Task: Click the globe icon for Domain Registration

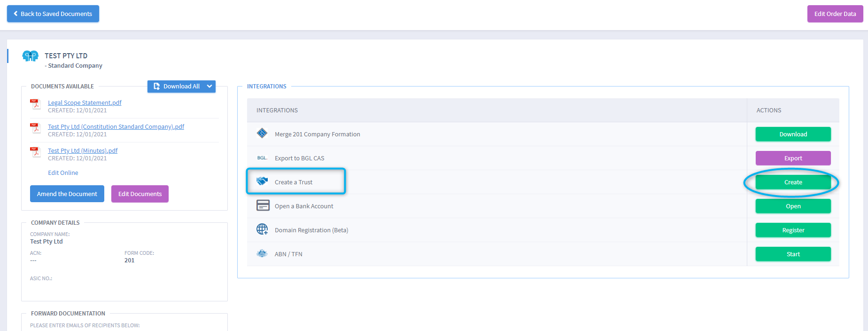Action: pos(262,229)
